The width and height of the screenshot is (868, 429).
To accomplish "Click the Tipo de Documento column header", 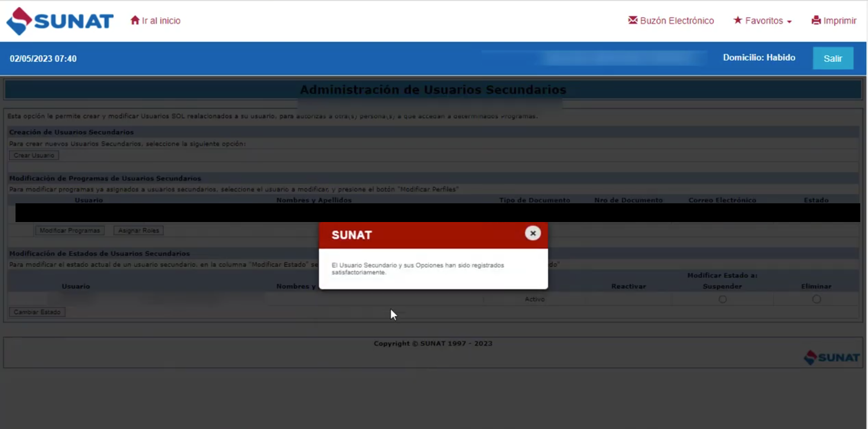I will click(534, 200).
